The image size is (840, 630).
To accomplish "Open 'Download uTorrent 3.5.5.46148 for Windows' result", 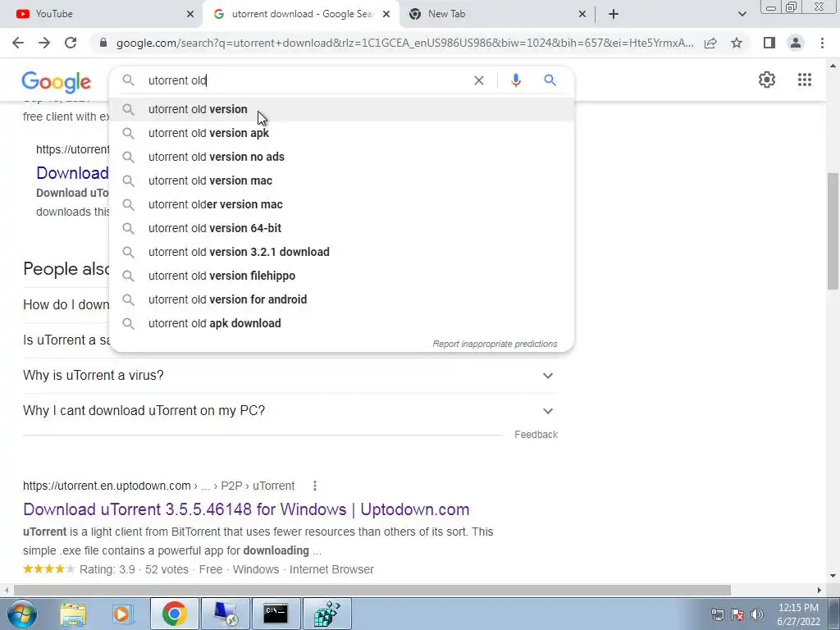I will [246, 509].
